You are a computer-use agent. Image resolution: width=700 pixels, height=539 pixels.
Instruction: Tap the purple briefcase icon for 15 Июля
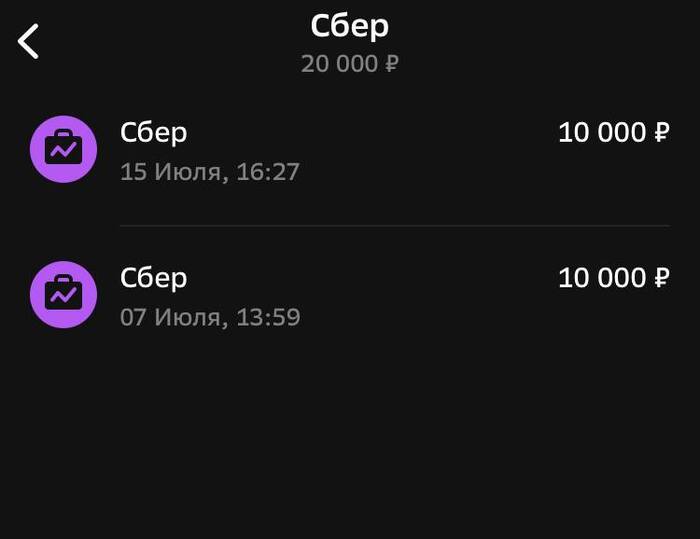[x=63, y=149]
